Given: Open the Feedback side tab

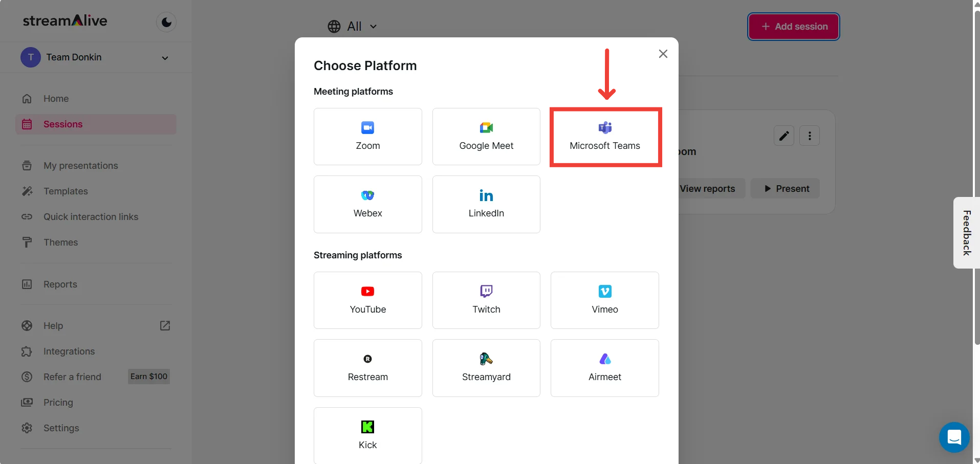Looking at the screenshot, I should 966,233.
